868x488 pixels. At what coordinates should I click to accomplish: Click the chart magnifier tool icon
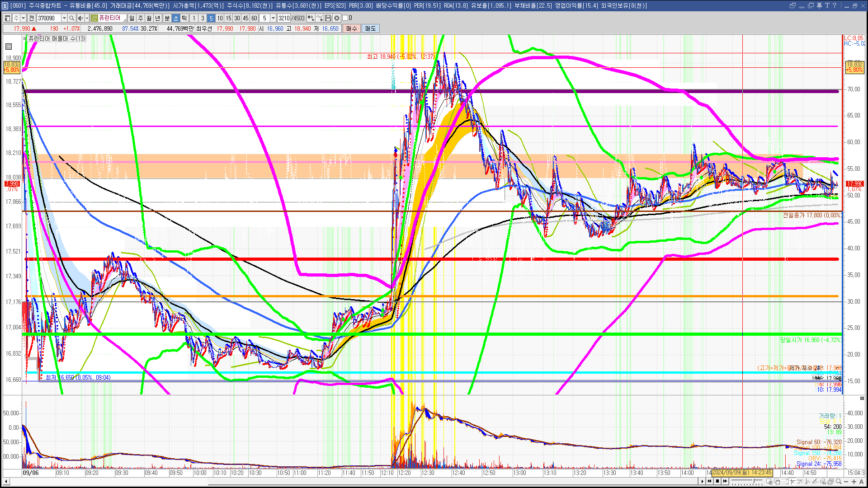pyautogui.click(x=839, y=481)
